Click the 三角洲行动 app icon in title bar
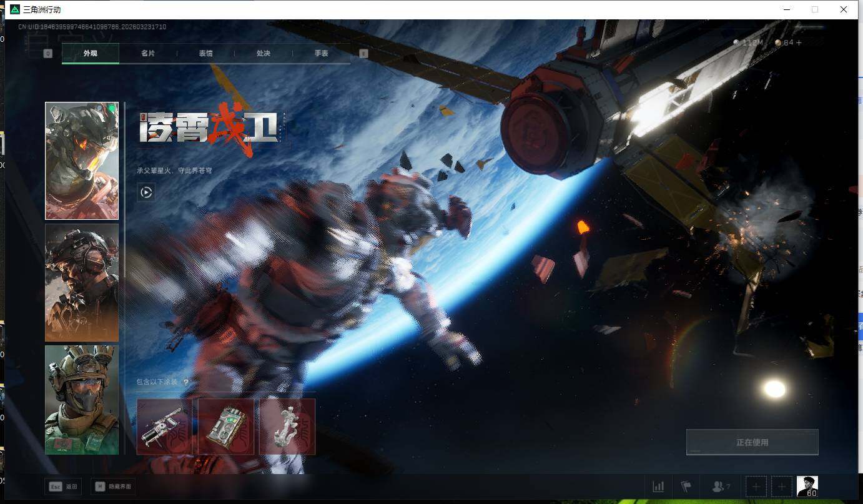Image resolution: width=863 pixels, height=504 pixels. (15, 9)
